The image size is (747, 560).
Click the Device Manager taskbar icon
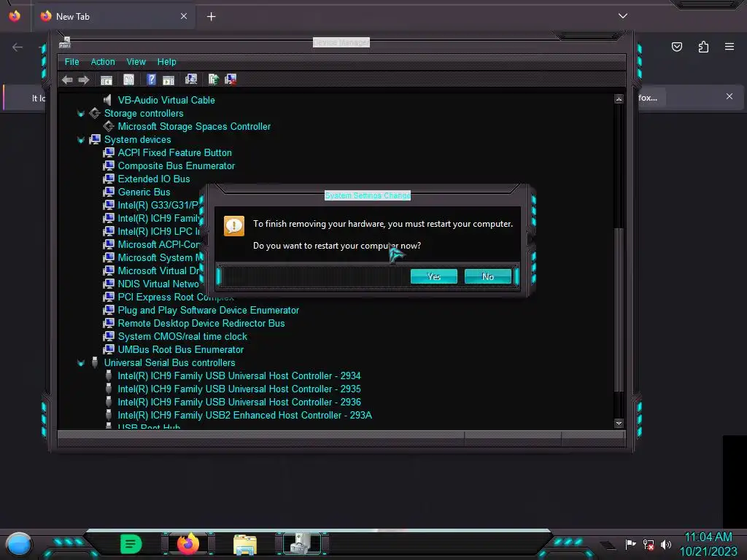point(301,544)
